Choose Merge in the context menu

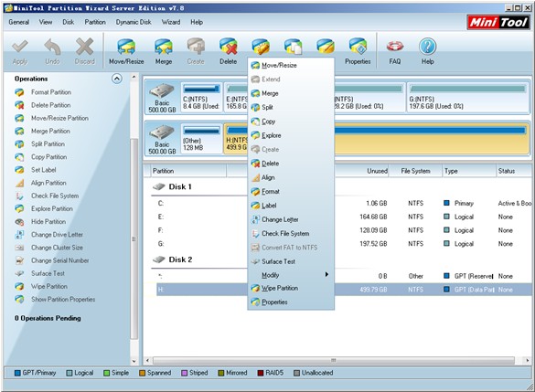(291, 93)
